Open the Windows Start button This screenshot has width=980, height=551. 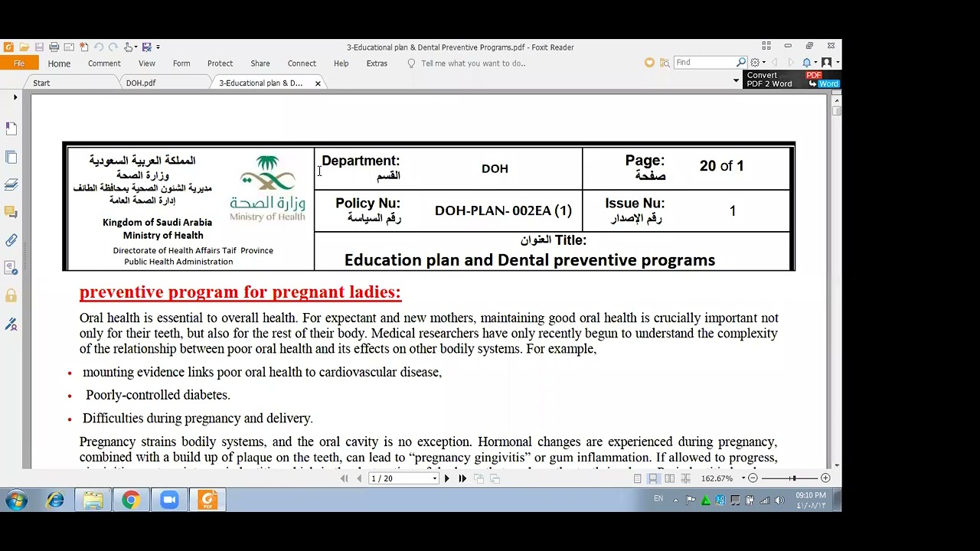(16, 500)
